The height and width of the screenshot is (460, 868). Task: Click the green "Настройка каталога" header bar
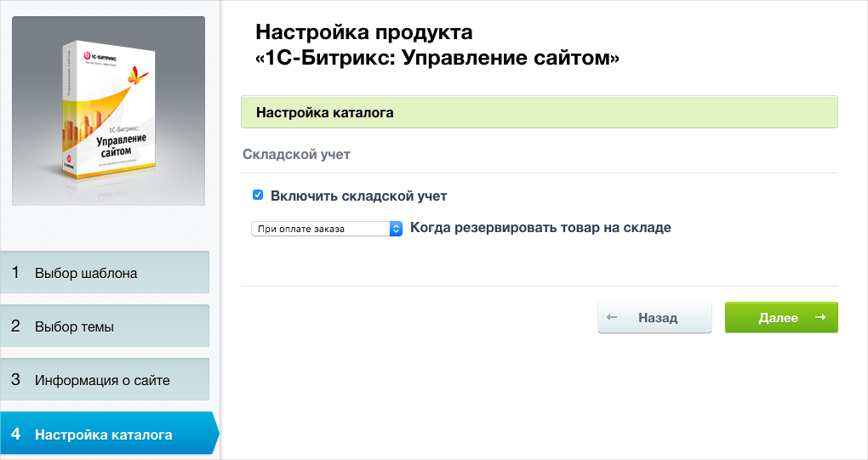(x=539, y=112)
